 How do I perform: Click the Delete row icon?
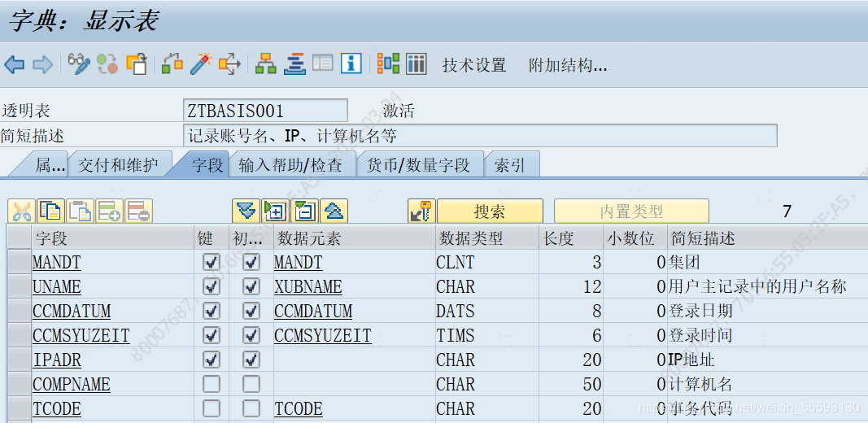pyautogui.click(x=138, y=211)
